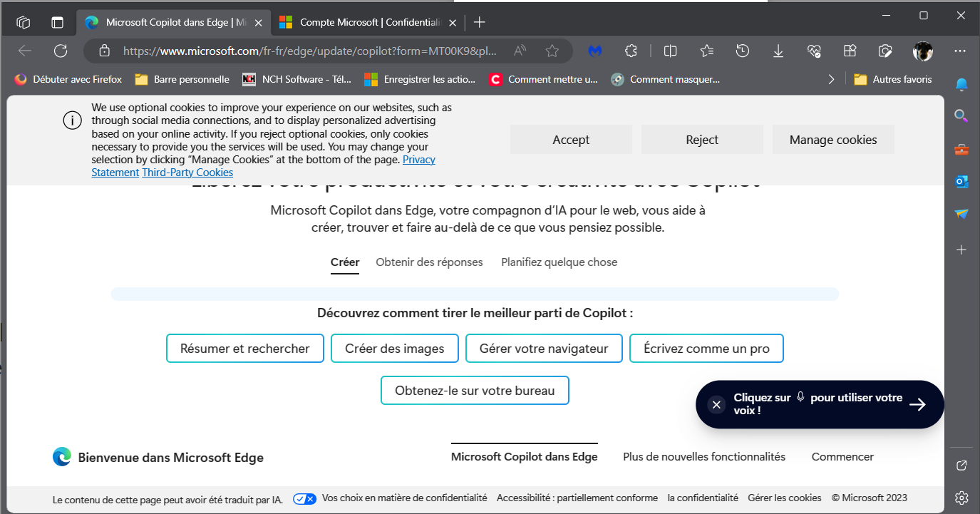Viewport: 980px width, 514px height.
Task: View site information via the lock icon
Action: tap(104, 51)
